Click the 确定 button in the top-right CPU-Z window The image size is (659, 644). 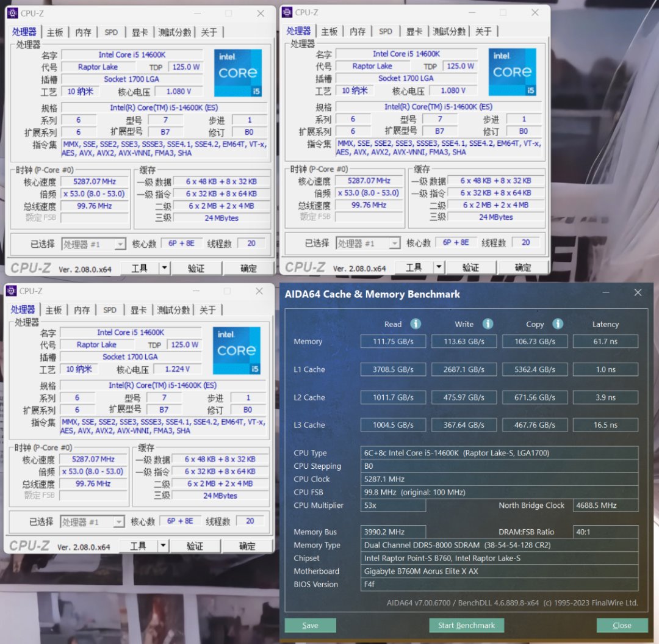[522, 267]
